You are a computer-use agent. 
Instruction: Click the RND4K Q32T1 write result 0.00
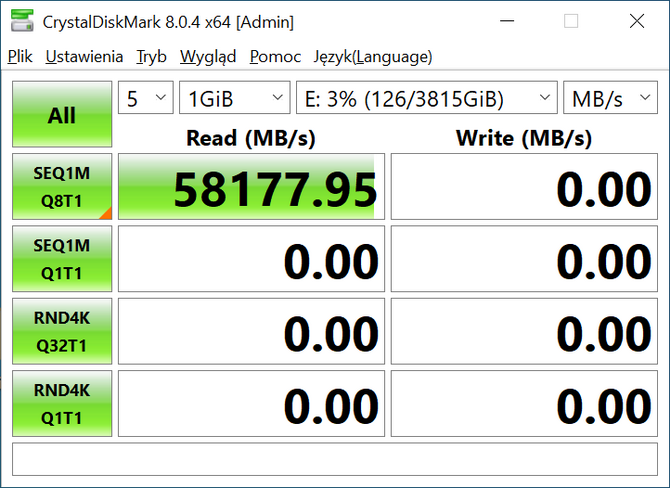click(524, 331)
